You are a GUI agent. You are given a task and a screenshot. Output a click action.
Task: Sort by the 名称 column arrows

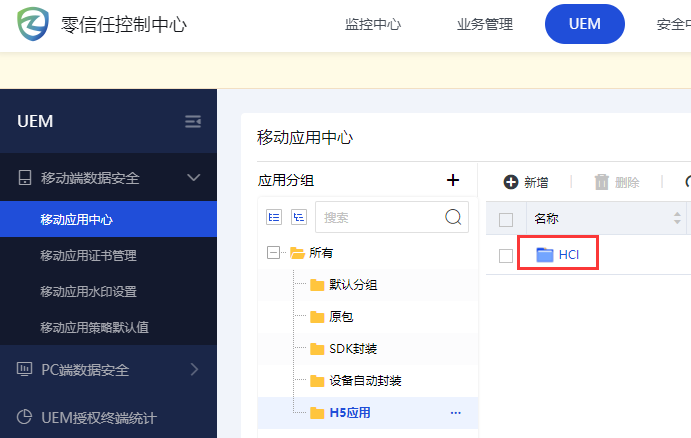pos(677,218)
